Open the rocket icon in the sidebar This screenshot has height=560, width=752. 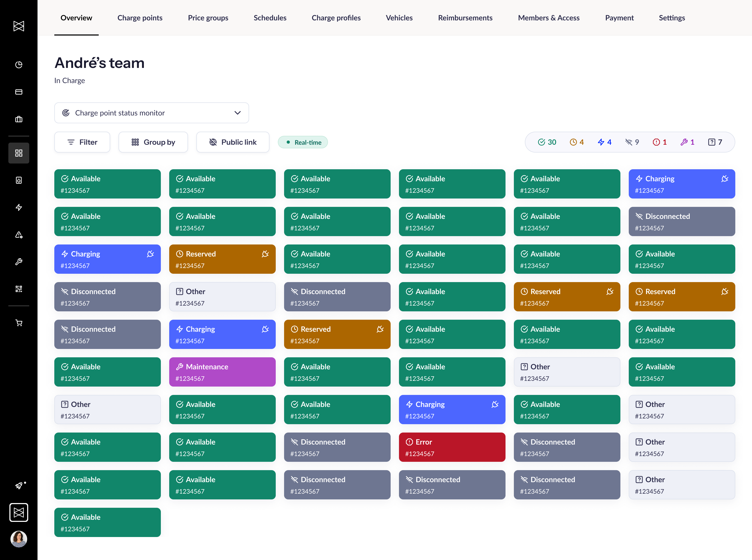(19, 486)
